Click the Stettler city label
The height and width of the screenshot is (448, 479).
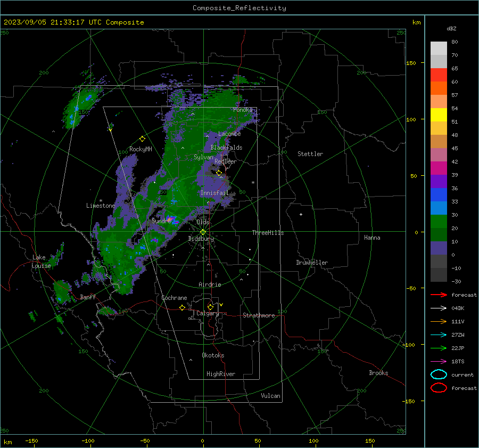click(x=310, y=154)
